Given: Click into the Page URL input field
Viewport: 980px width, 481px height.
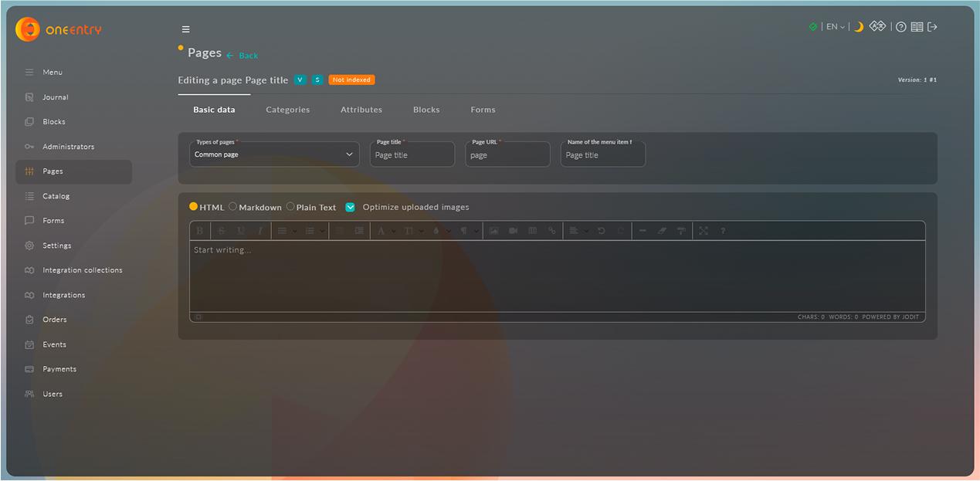Looking at the screenshot, I should pos(507,155).
